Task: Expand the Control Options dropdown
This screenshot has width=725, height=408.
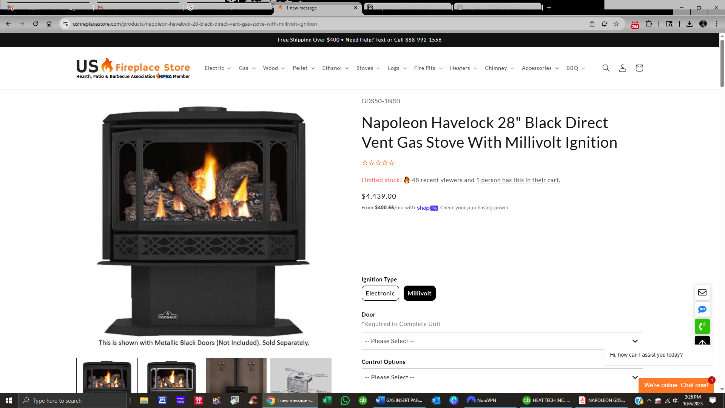Action: [502, 377]
